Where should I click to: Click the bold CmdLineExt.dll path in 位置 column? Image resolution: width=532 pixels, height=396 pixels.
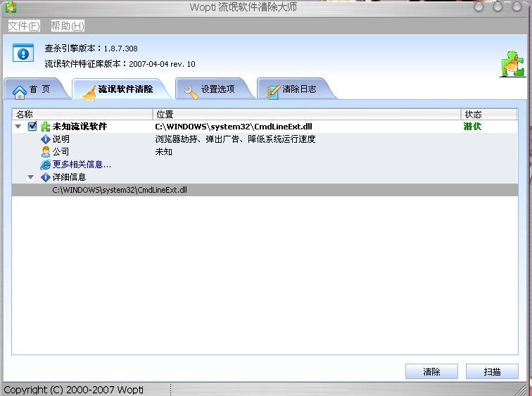(x=234, y=127)
